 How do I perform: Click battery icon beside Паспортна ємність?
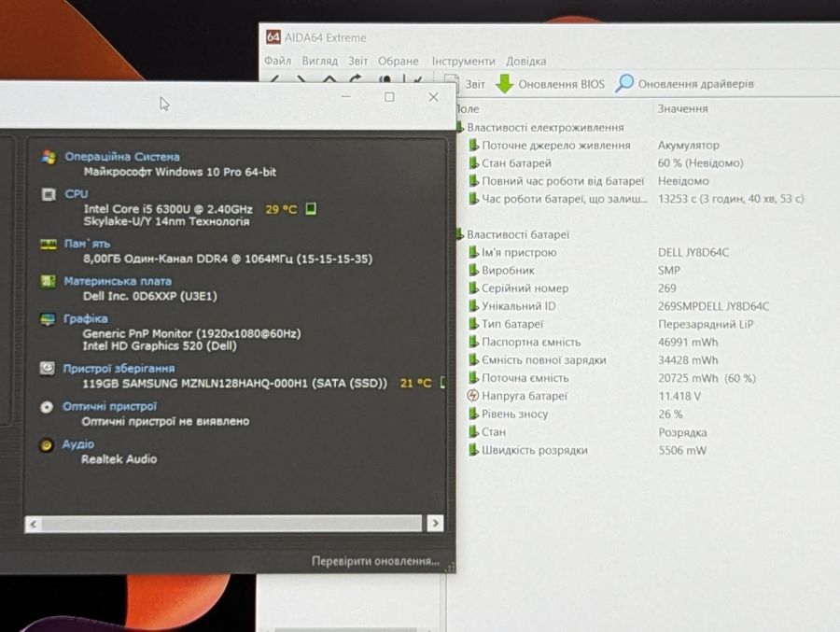pos(473,342)
